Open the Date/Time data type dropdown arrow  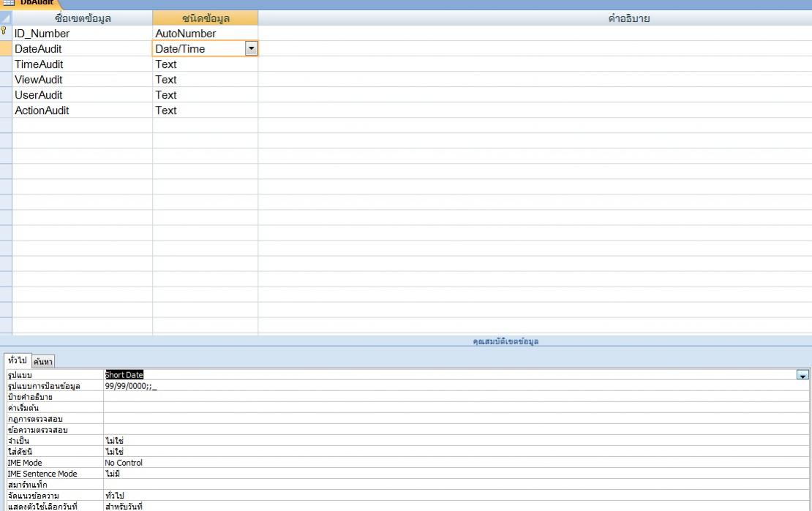(x=251, y=49)
